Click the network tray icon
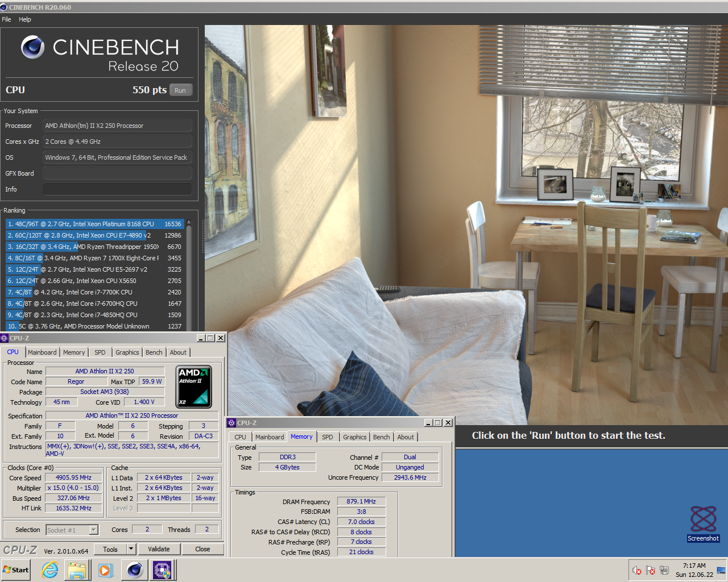Image resolution: width=728 pixels, height=582 pixels. [x=664, y=570]
